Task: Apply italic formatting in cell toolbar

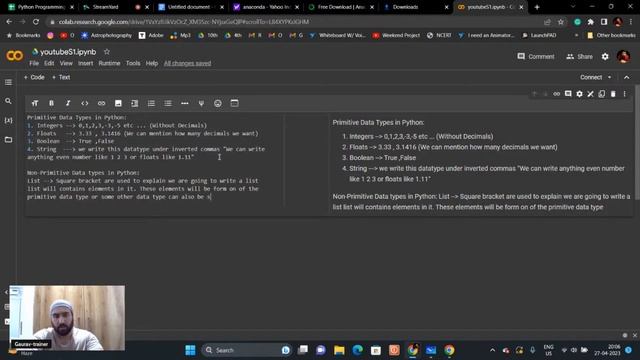Action: [68, 103]
